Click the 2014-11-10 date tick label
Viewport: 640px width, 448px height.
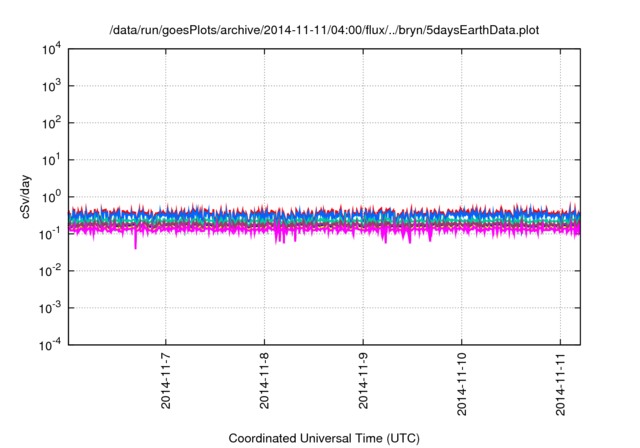click(462, 384)
